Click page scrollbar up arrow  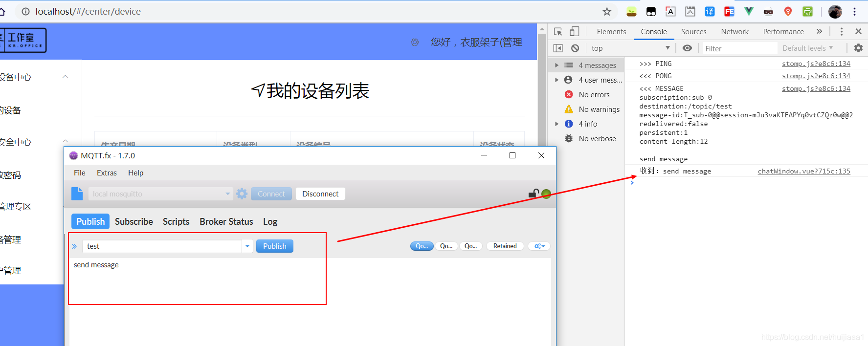pos(542,29)
